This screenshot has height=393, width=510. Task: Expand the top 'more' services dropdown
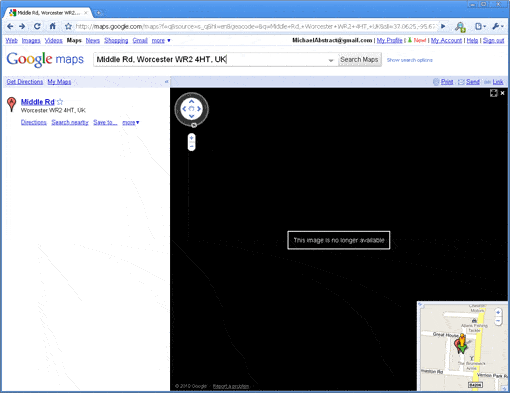click(x=161, y=40)
